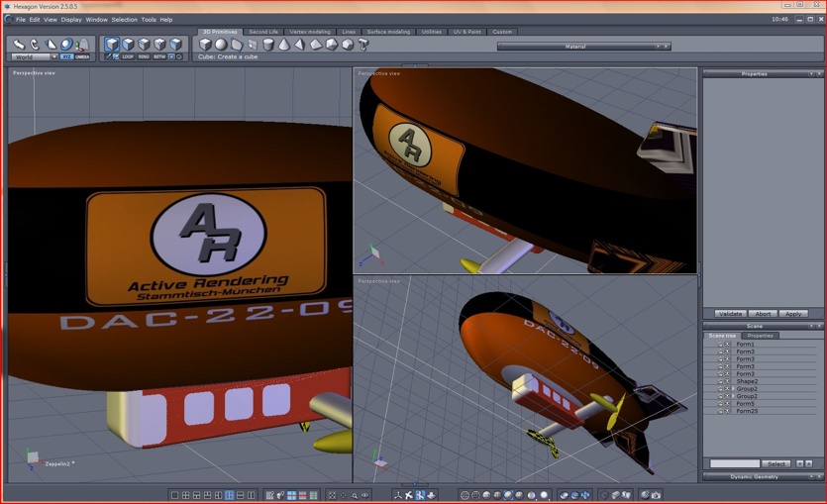Screen dimensions: 827x504
Task: Collapse the Material panel arrow
Action: coord(658,47)
